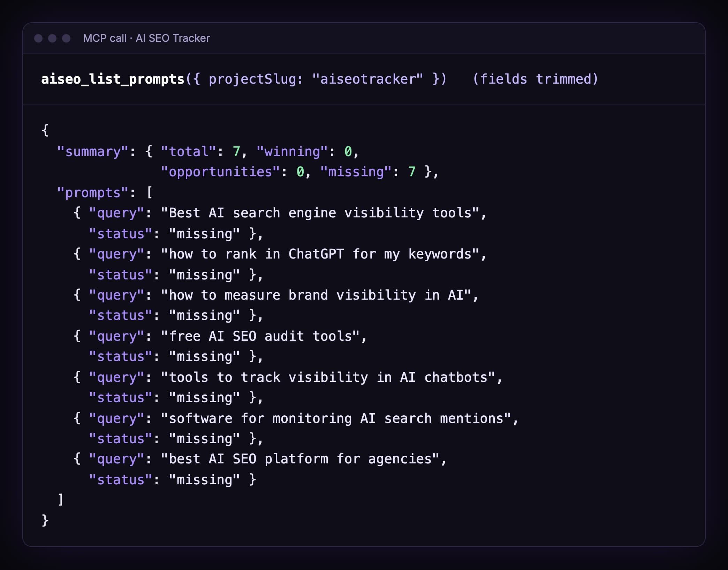The image size is (728, 570).
Task: Click query 'how to rank in ChatGPT for my keywords'
Action: (320, 254)
